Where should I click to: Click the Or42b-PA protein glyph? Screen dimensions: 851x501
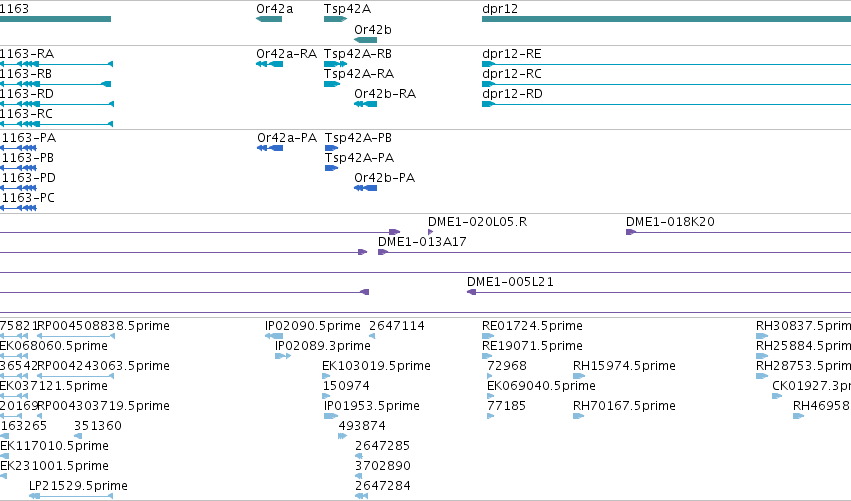pyautogui.click(x=365, y=188)
